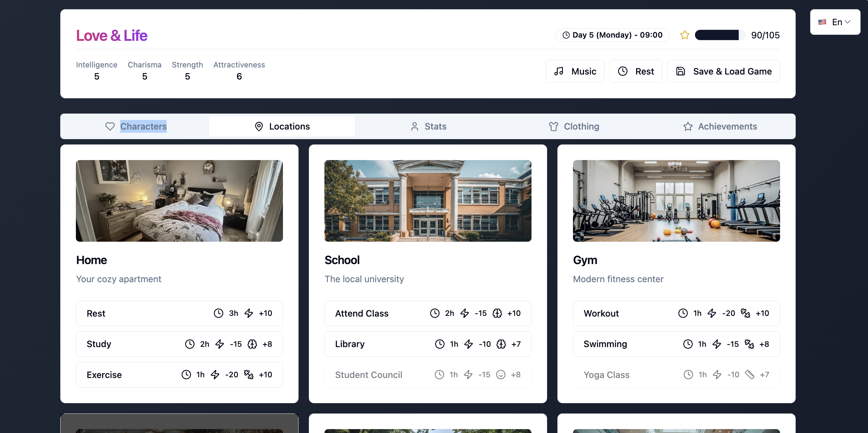868x433 pixels.
Task: Start the Workout action at Gym
Action: coord(677,313)
